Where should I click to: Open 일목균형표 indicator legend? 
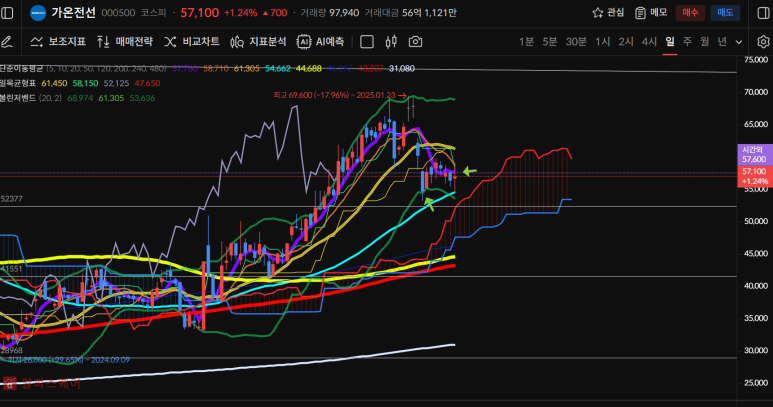[x=18, y=83]
